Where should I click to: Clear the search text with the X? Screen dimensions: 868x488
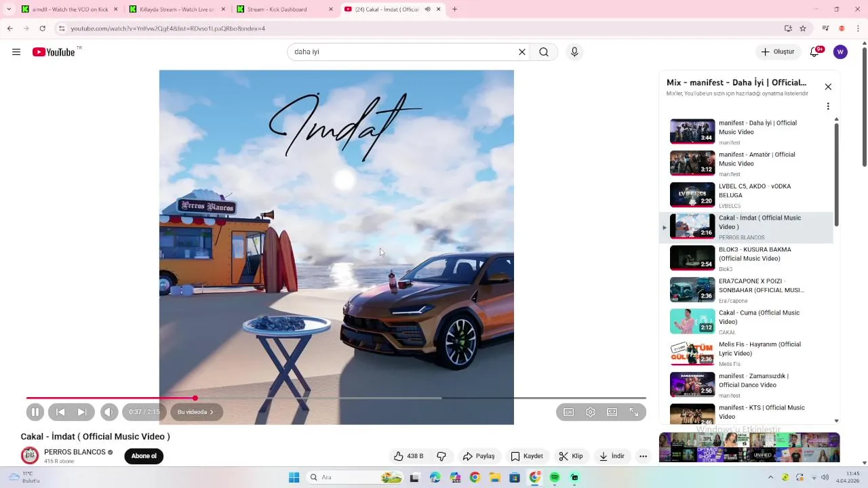(x=522, y=52)
